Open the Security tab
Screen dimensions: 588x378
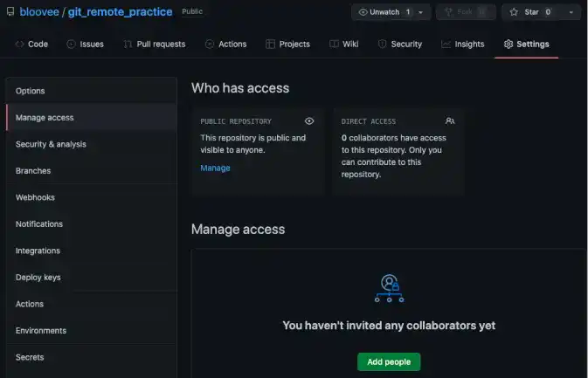coord(400,45)
